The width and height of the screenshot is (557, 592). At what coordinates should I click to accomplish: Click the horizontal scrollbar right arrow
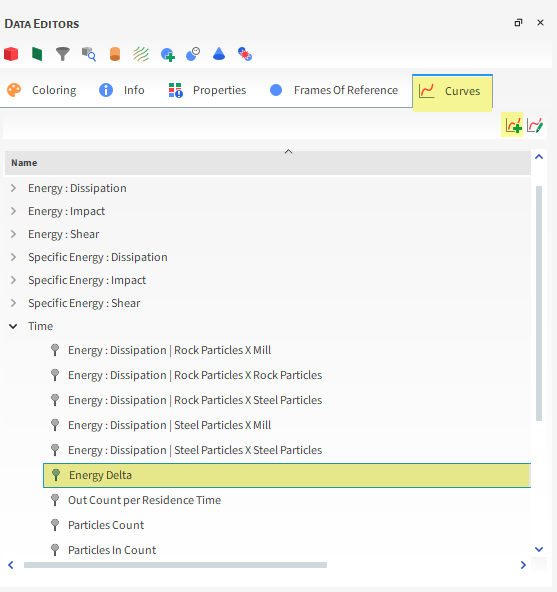(523, 565)
